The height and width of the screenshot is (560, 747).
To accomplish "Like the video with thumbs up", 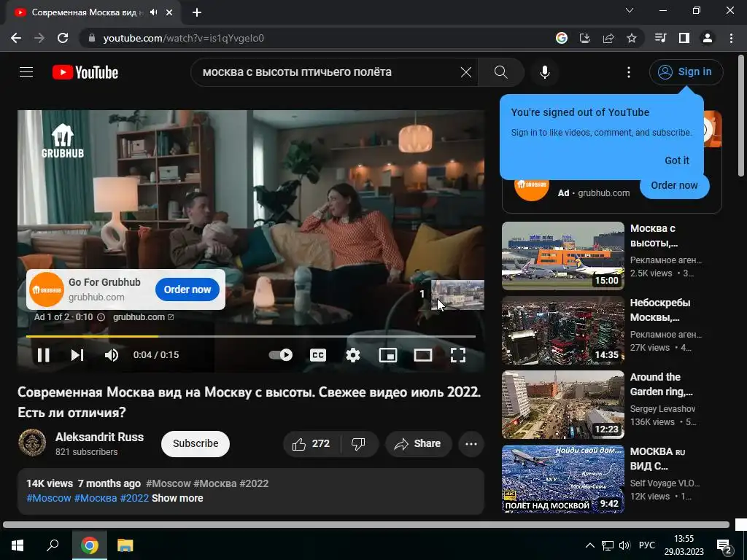I will point(311,444).
